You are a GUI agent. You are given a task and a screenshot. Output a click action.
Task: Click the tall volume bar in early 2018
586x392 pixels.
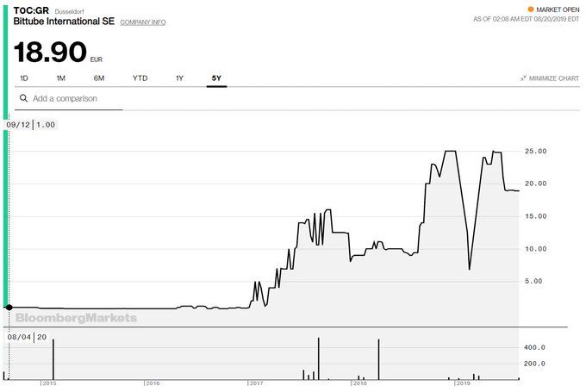coord(378,359)
